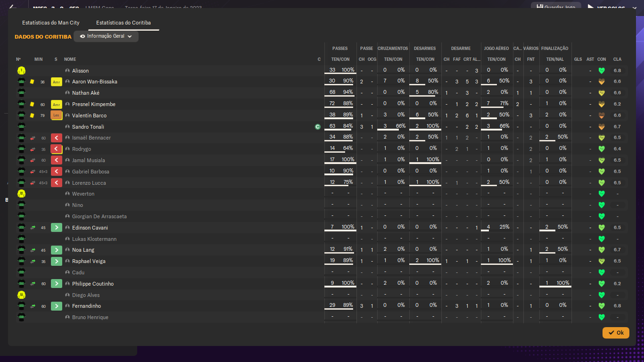Click Lorenzo Lucca's red substituted-off arrow
The height and width of the screenshot is (362, 644).
[x=57, y=183]
